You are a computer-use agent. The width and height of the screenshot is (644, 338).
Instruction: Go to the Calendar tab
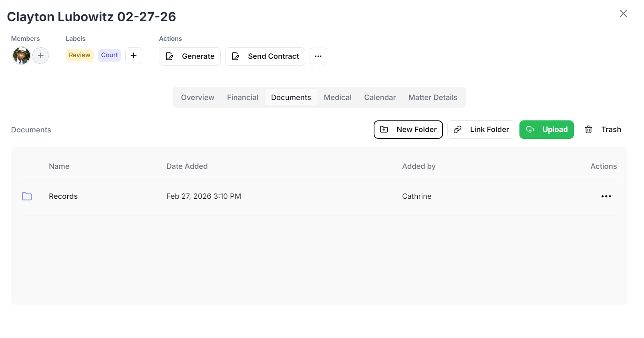click(x=380, y=98)
